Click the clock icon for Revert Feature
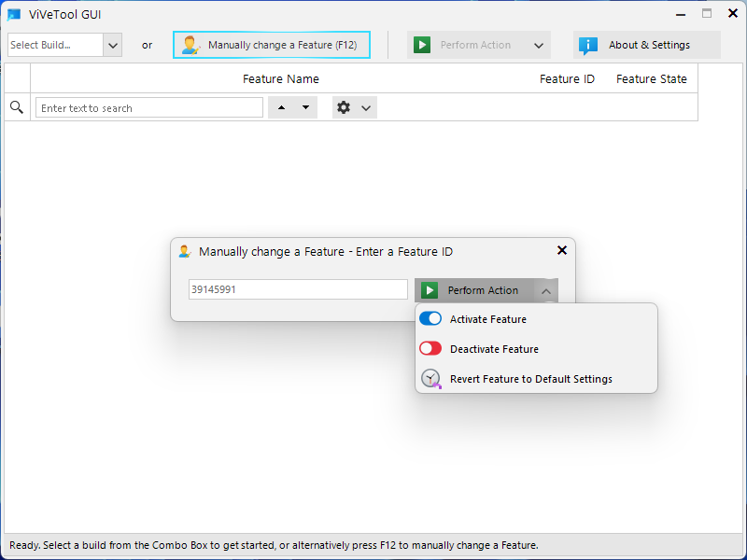The height and width of the screenshot is (560, 747). [431, 379]
